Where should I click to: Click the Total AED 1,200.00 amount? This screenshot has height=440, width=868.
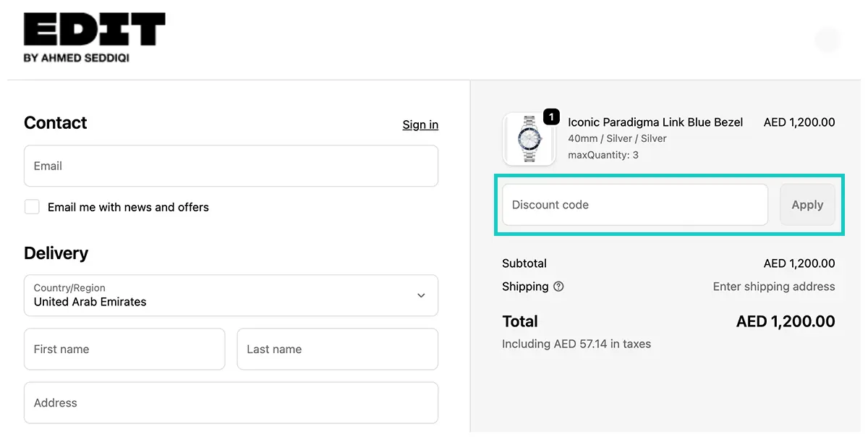click(786, 321)
